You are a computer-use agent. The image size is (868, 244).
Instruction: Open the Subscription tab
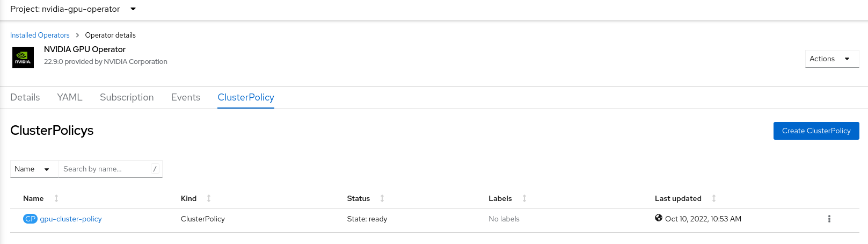pos(127,97)
